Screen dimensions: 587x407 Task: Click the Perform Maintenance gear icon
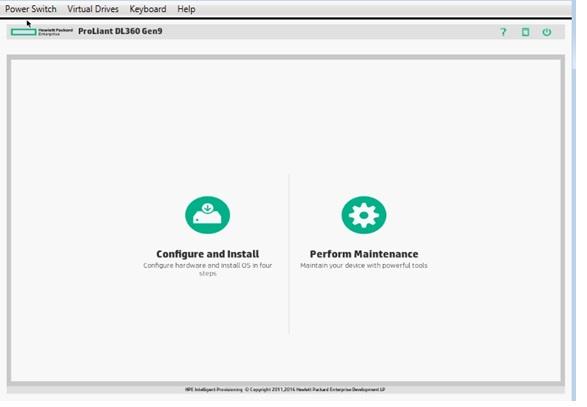[x=364, y=215]
